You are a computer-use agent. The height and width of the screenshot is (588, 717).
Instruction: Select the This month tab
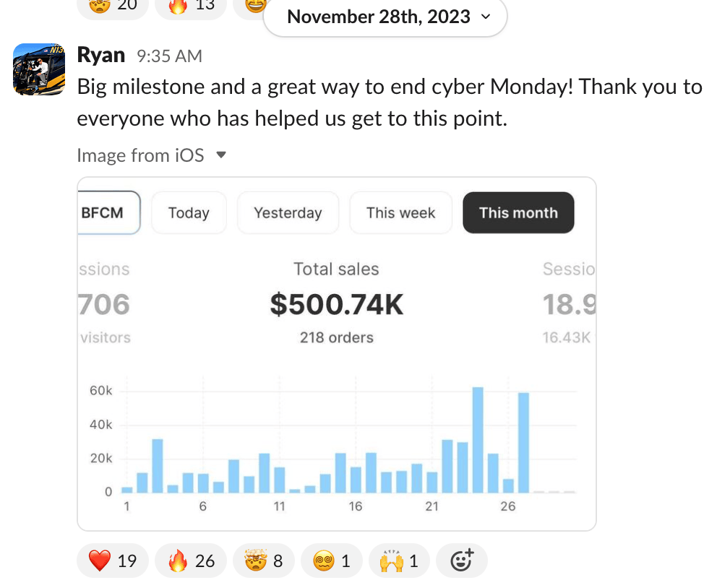518,213
